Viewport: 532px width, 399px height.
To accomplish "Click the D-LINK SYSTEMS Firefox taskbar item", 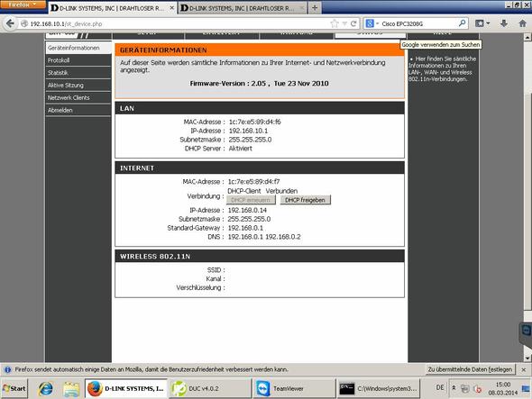I will click(x=126, y=388).
